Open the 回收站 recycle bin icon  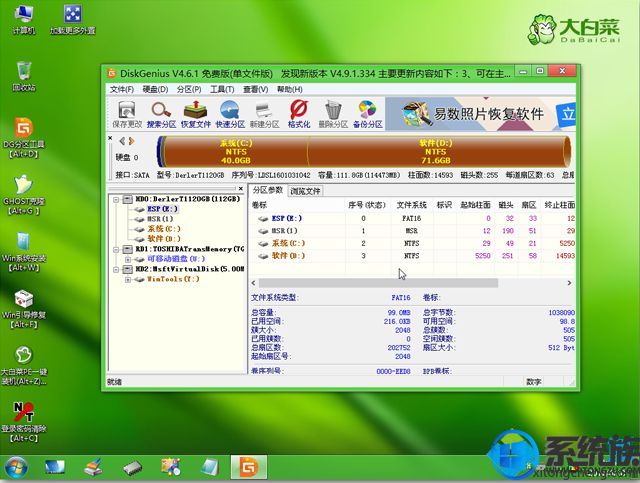(x=24, y=76)
